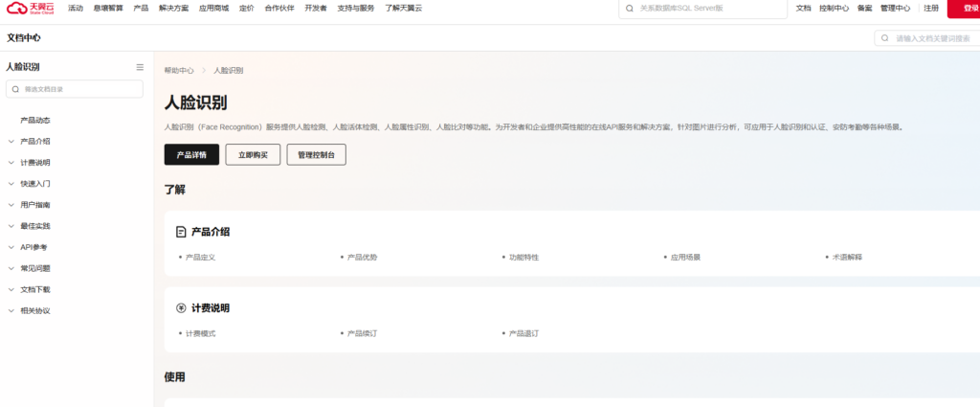Open the 了解天翼云 top menu
980x407 pixels.
tap(403, 9)
